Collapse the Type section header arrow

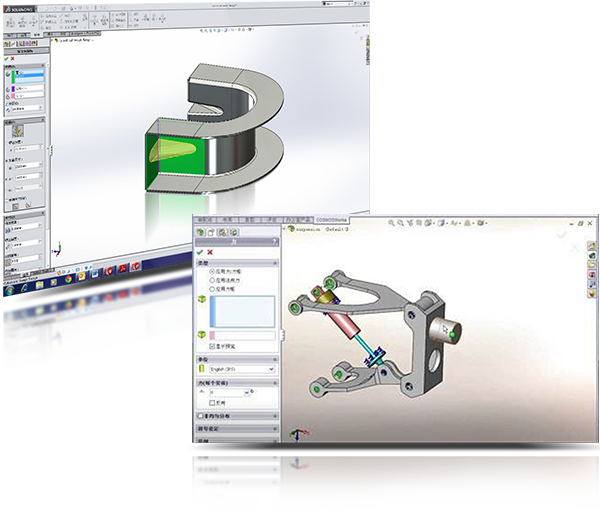coord(275,263)
